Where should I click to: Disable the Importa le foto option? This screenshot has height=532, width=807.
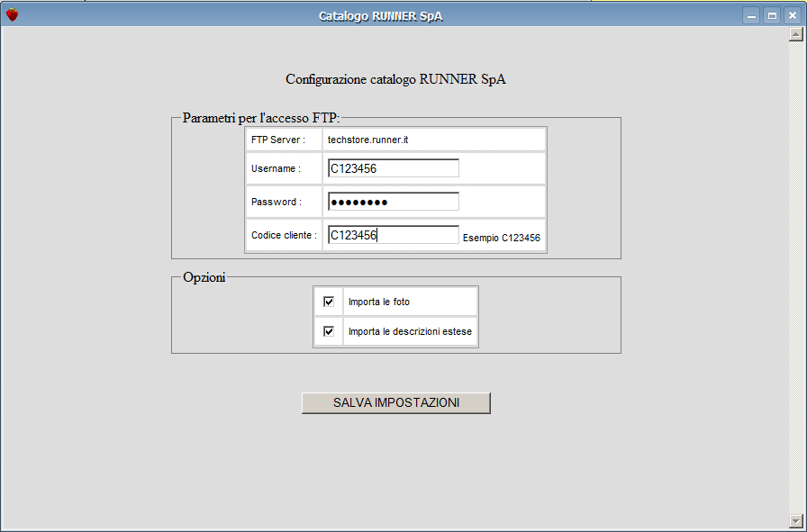[x=330, y=301]
